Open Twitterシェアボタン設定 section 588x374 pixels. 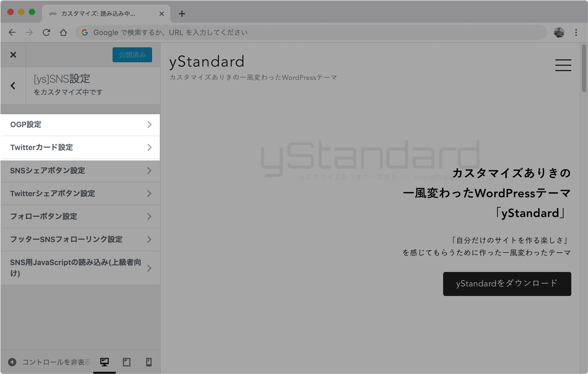pyautogui.click(x=80, y=193)
